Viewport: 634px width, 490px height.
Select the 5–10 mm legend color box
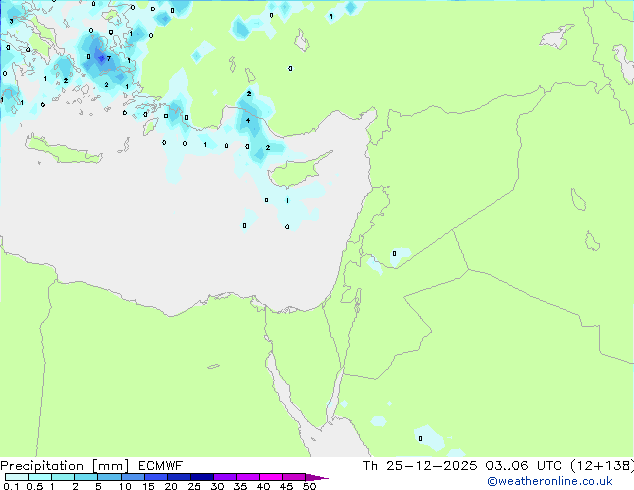[109, 477]
